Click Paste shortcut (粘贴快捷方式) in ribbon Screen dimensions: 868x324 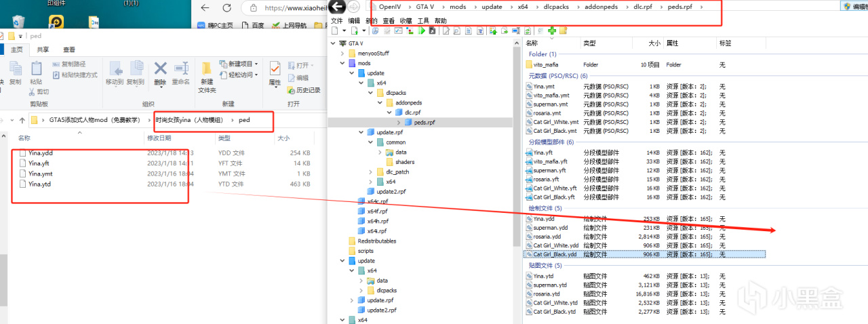(x=75, y=75)
